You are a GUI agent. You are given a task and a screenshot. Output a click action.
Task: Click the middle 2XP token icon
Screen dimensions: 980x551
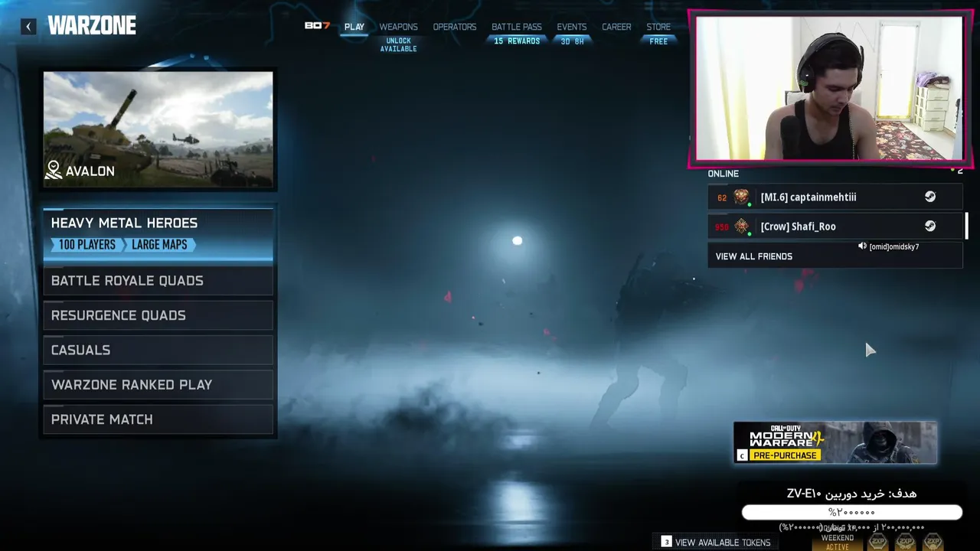point(905,542)
